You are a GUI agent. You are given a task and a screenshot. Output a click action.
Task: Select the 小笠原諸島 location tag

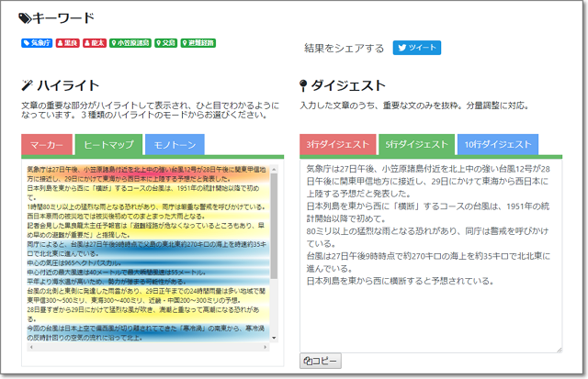tap(130, 42)
